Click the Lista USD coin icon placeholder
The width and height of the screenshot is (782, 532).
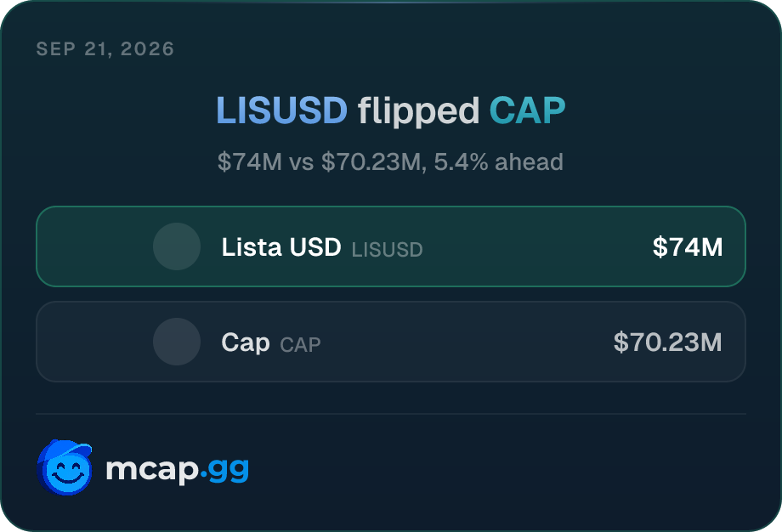click(x=177, y=246)
